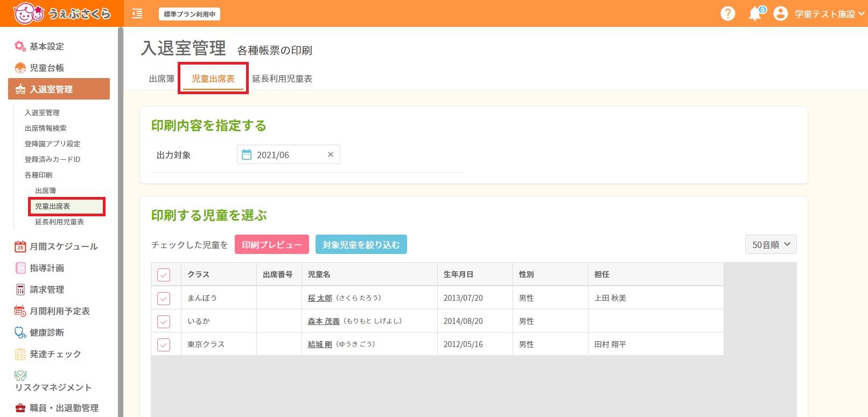Click the 標準プラン利用中 badge
The image size is (868, 417).
(x=190, y=14)
